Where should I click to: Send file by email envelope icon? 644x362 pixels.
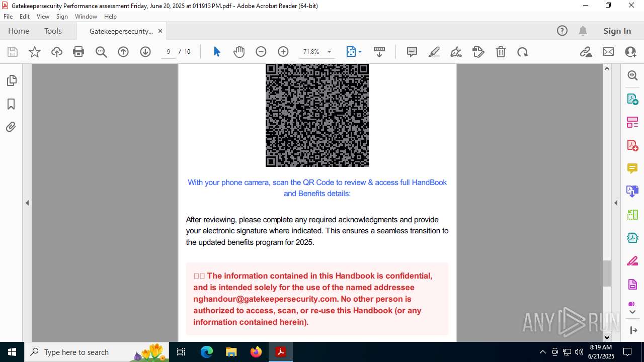(608, 52)
